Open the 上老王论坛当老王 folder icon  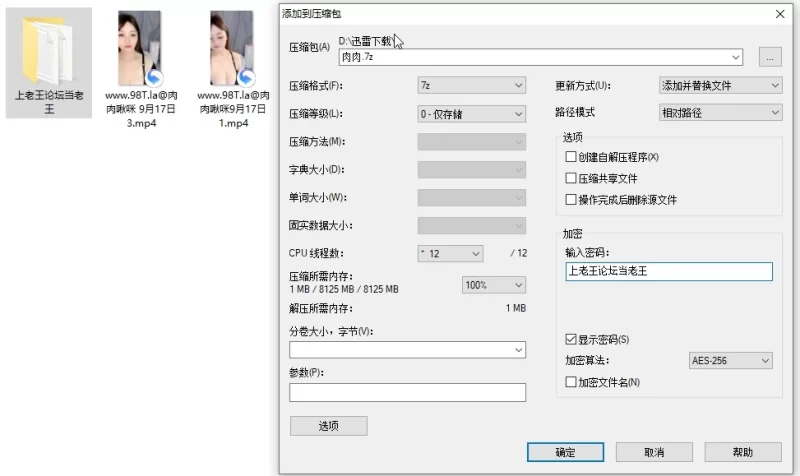[x=47, y=50]
